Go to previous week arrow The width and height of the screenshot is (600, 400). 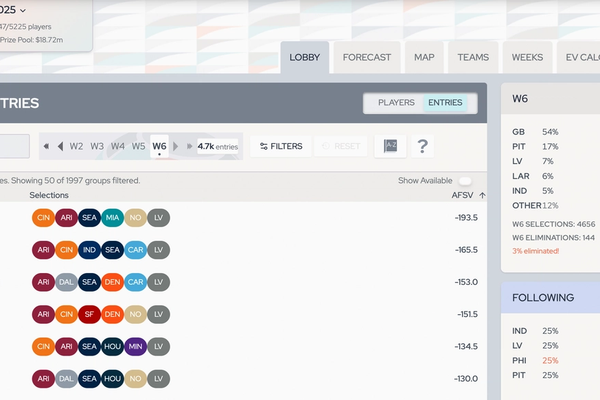tap(60, 146)
